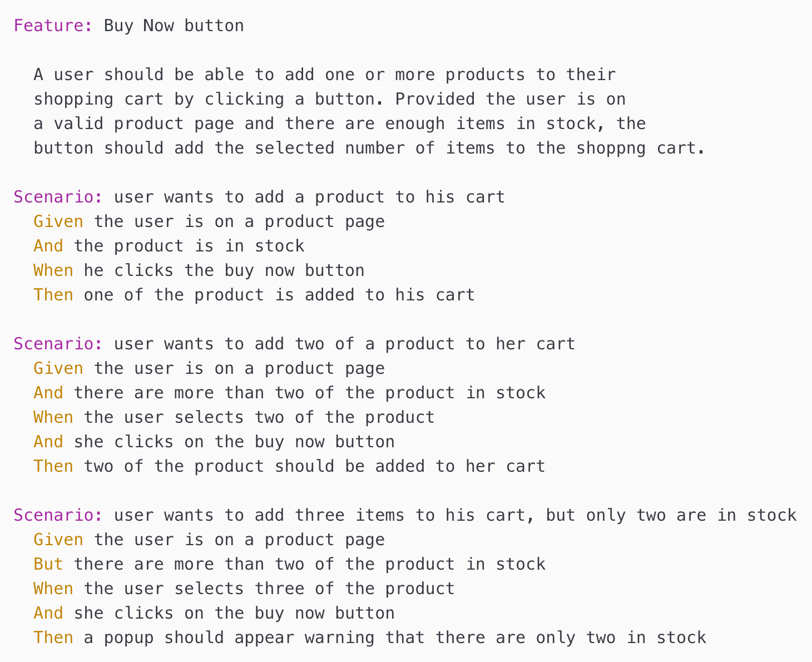Click 'shopping cart by clicking a button' line
The height and width of the screenshot is (662, 812).
tap(330, 99)
